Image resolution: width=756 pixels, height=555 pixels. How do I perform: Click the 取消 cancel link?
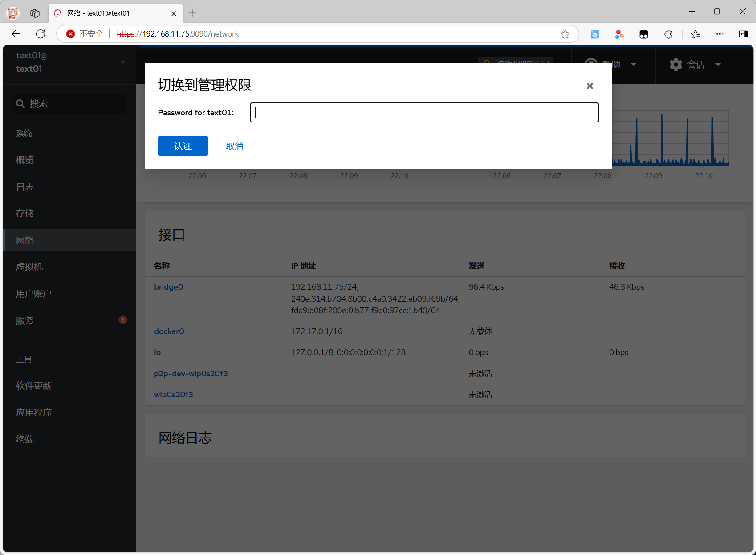click(234, 146)
